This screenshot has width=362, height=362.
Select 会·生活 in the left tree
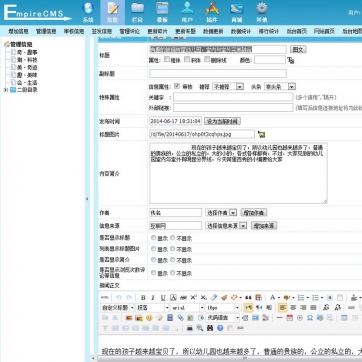[x=27, y=82]
